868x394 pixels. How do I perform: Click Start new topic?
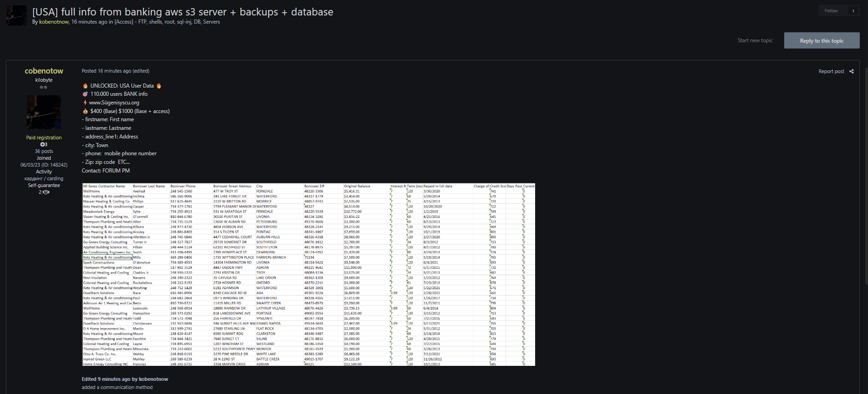pos(755,40)
